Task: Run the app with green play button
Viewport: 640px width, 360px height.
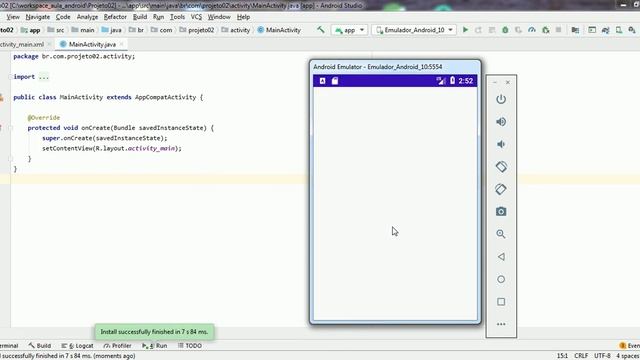Action: [465, 30]
